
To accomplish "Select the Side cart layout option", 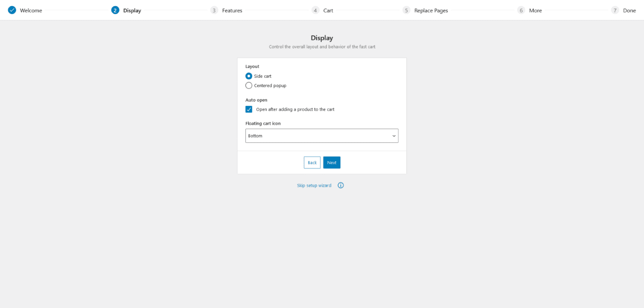I will [x=249, y=76].
